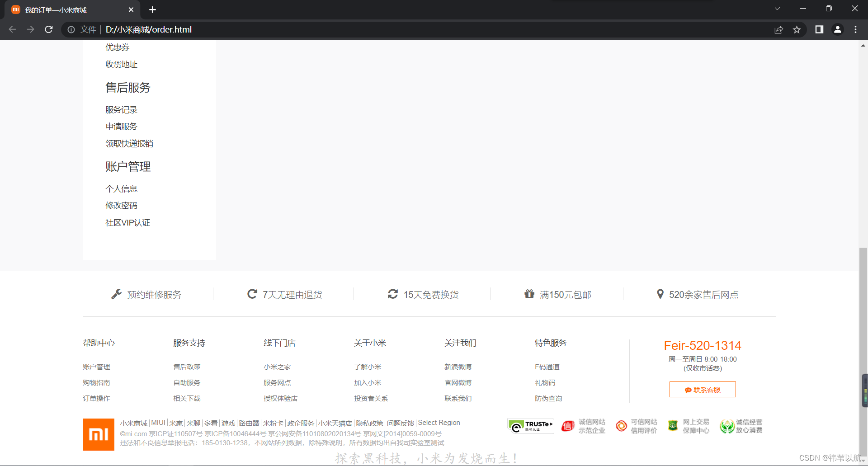Reload the page with refresh icon
The image size is (868, 466).
(x=49, y=29)
